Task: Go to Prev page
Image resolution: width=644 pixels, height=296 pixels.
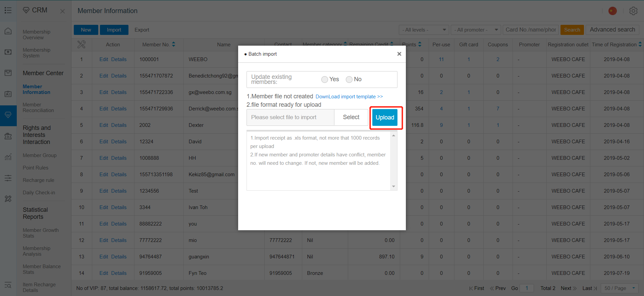Action: [498, 288]
